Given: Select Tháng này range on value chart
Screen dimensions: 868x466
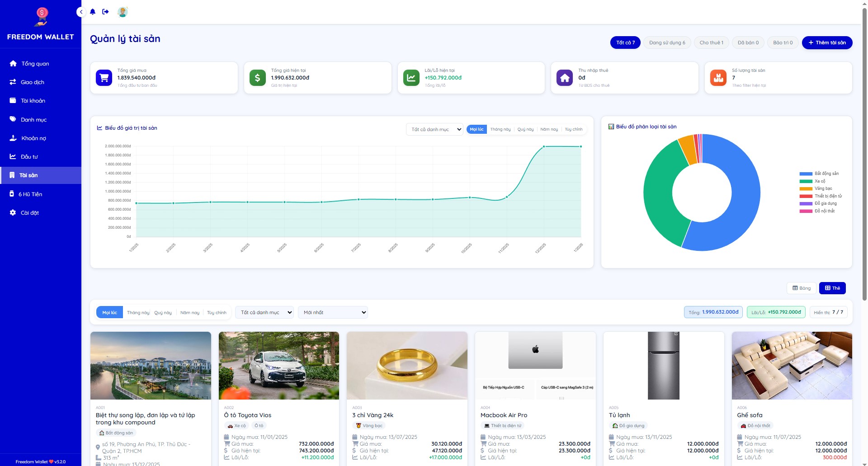Looking at the screenshot, I should pos(500,129).
